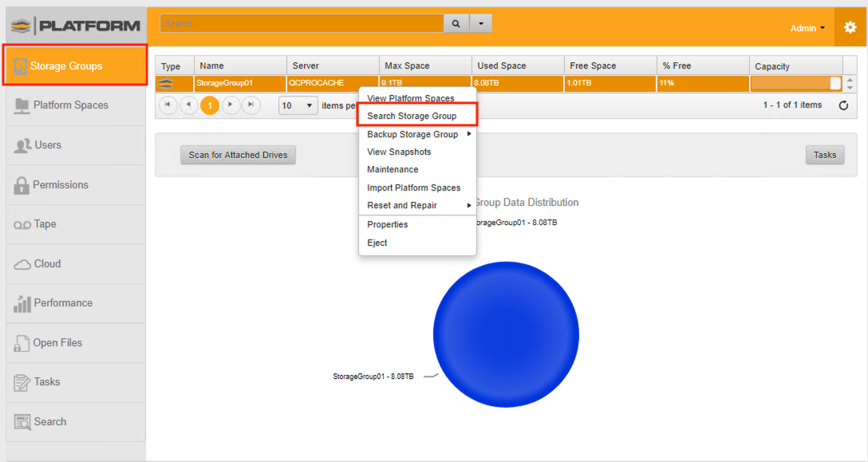Switch to the Performance sidebar tab
Image resolution: width=868 pixels, height=462 pixels.
tap(63, 303)
